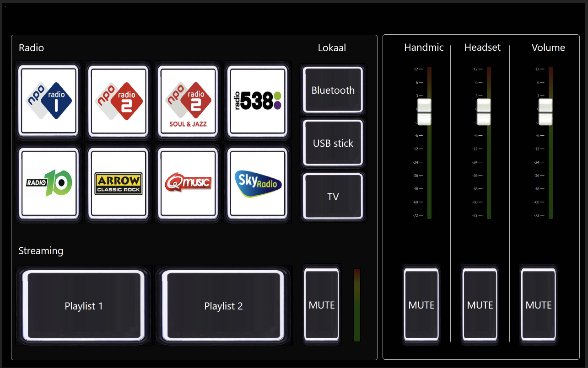Start Playlist 1 streaming
This screenshot has width=588, height=368.
(84, 306)
